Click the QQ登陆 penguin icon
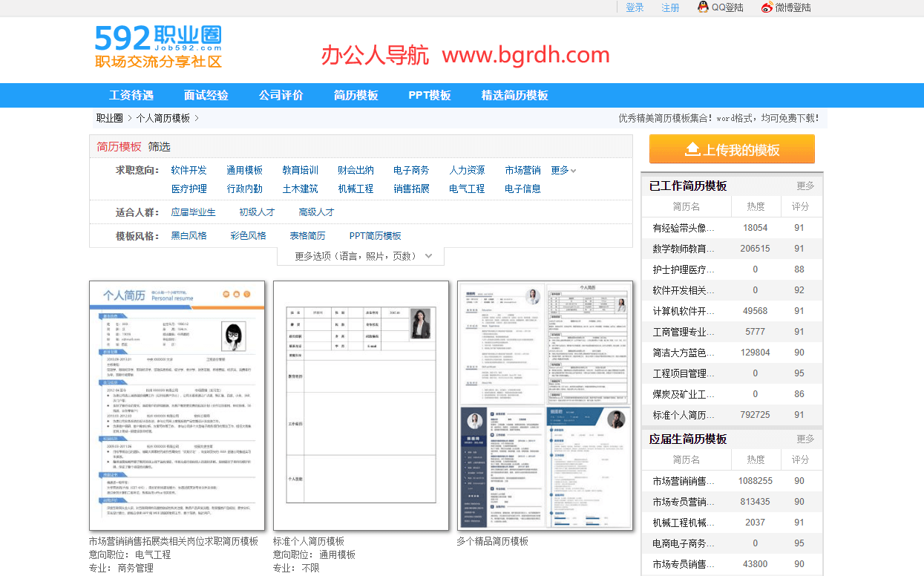 701,7
